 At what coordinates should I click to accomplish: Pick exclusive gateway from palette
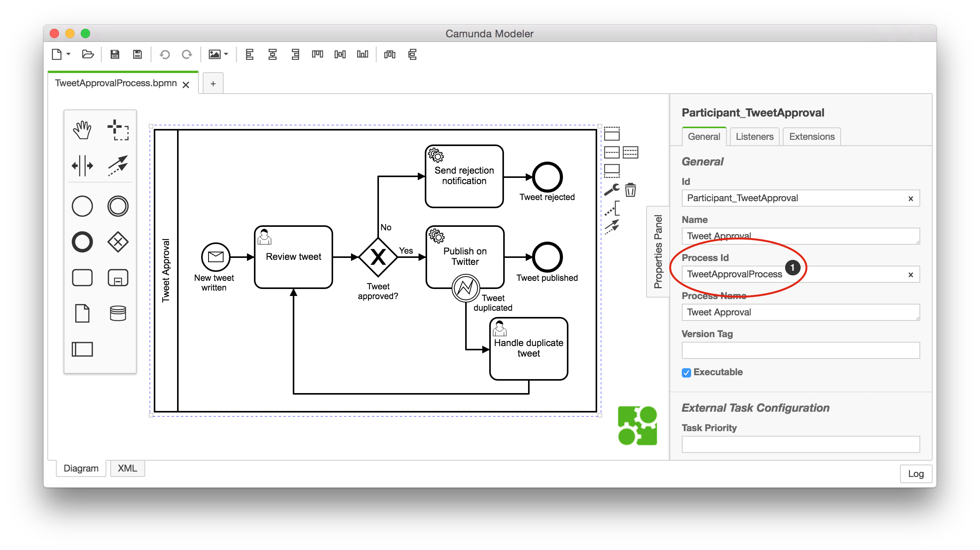118,242
